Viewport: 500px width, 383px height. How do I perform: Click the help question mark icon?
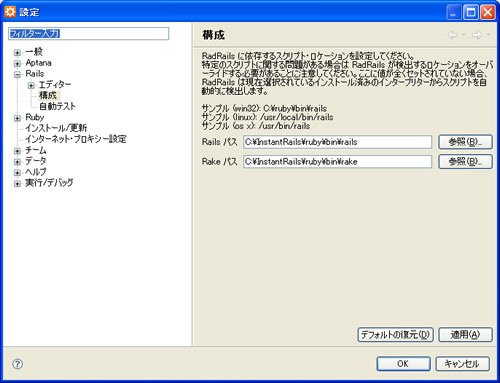point(18,364)
